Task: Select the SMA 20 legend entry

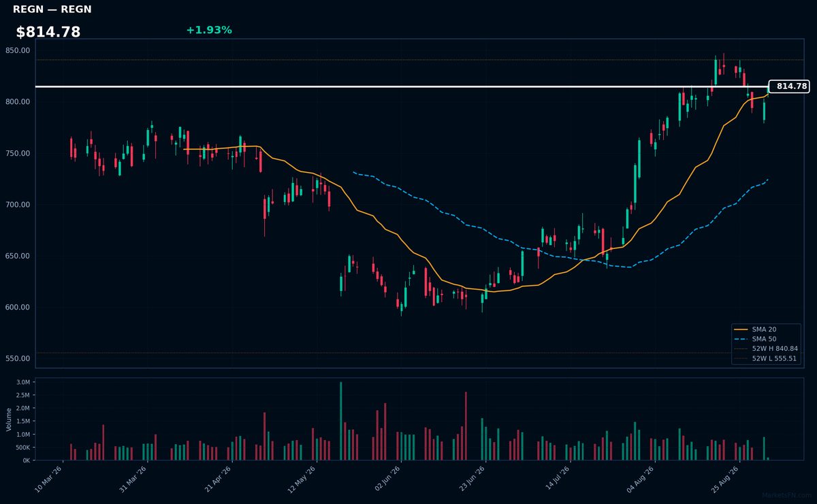Action: click(764, 329)
